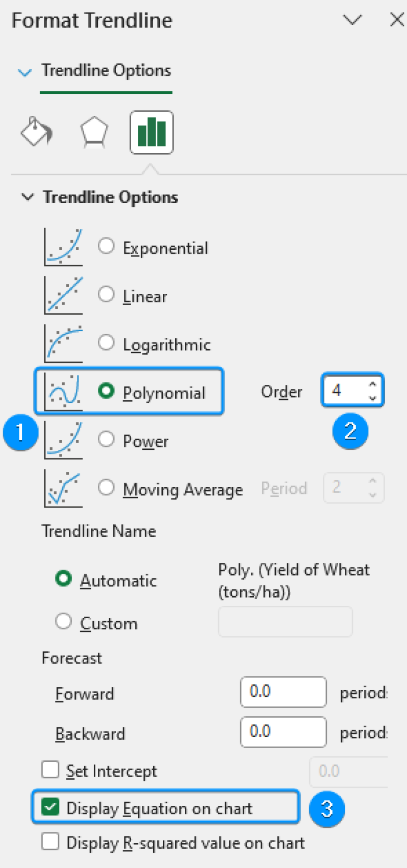The width and height of the screenshot is (407, 868).
Task: Click the Logarithmic trendline preview icon
Action: (63, 342)
